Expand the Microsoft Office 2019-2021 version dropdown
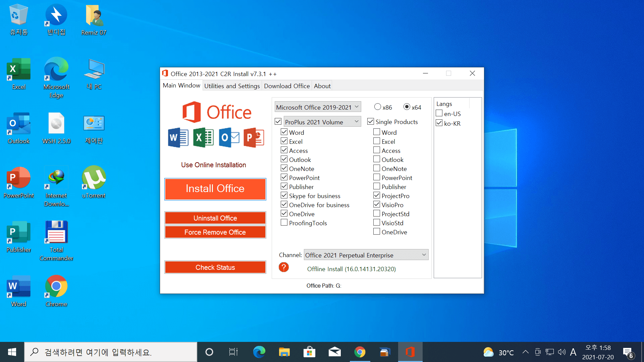The image size is (644, 362). coord(318,107)
